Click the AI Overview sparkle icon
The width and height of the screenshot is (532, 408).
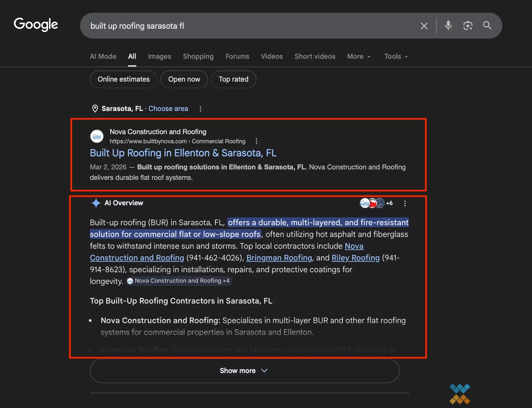[96, 203]
